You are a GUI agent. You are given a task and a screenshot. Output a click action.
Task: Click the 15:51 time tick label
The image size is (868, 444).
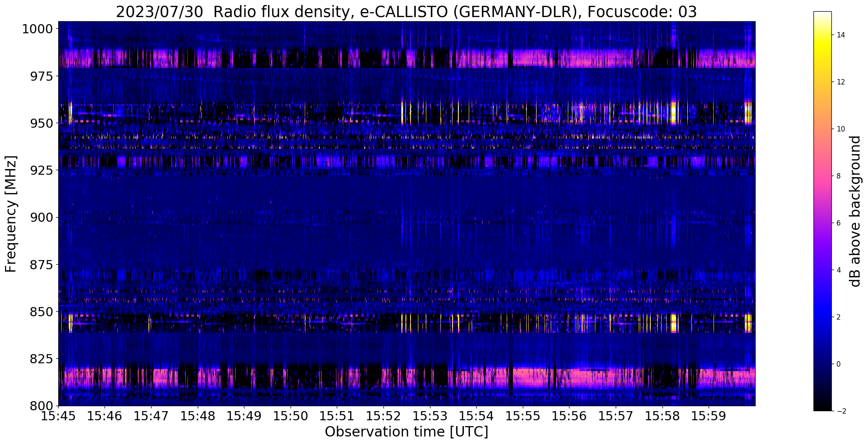click(x=337, y=416)
